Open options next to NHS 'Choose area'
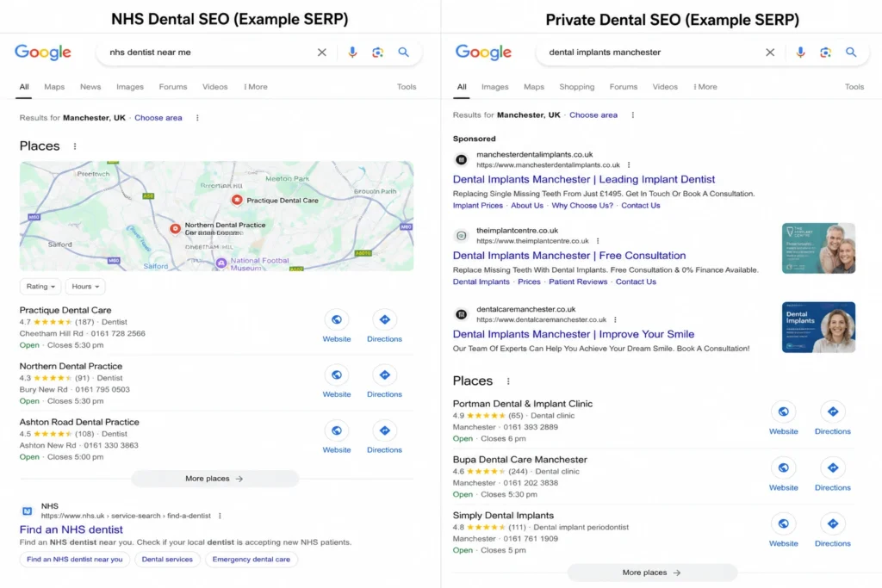Image resolution: width=882 pixels, height=588 pixels. tap(197, 118)
